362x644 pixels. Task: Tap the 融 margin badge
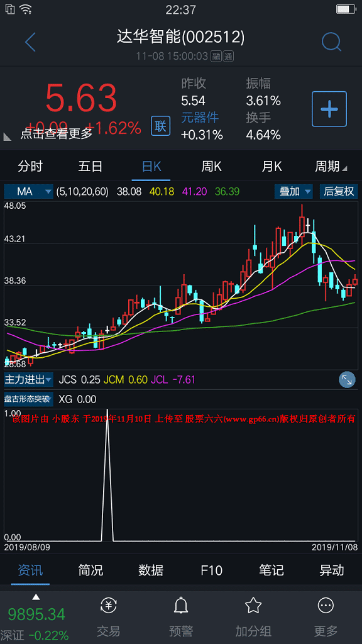point(216,56)
